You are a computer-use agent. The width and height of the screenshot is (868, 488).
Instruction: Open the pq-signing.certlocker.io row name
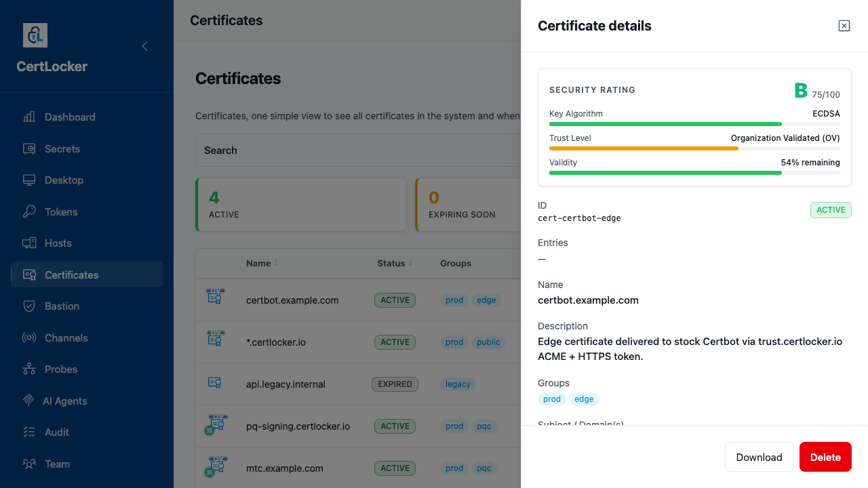(x=298, y=426)
